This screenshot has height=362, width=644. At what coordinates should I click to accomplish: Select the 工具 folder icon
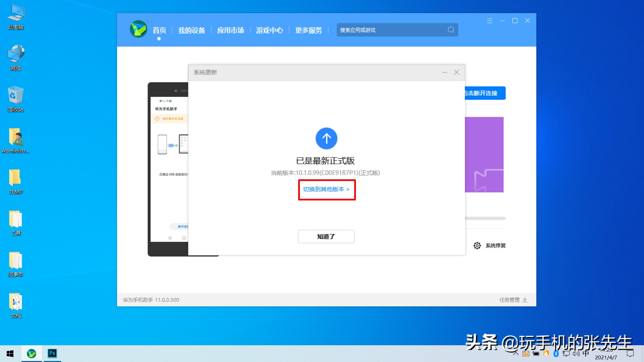coord(16,223)
